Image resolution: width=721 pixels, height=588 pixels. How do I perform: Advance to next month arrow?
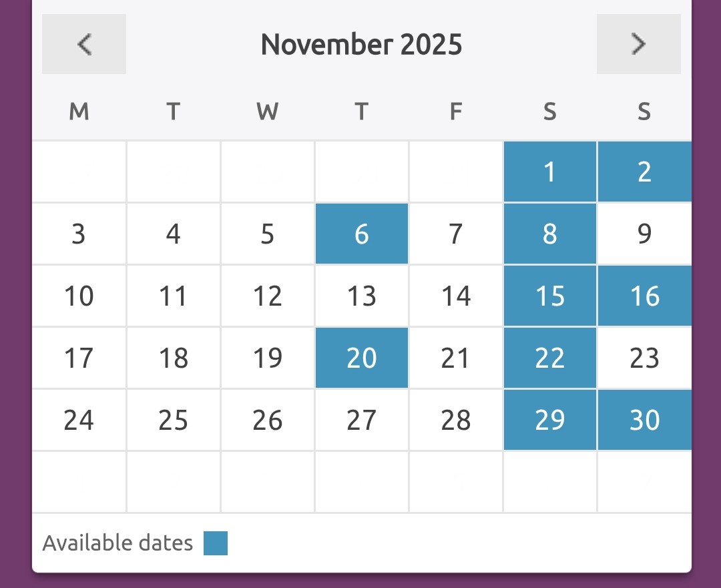(x=638, y=44)
